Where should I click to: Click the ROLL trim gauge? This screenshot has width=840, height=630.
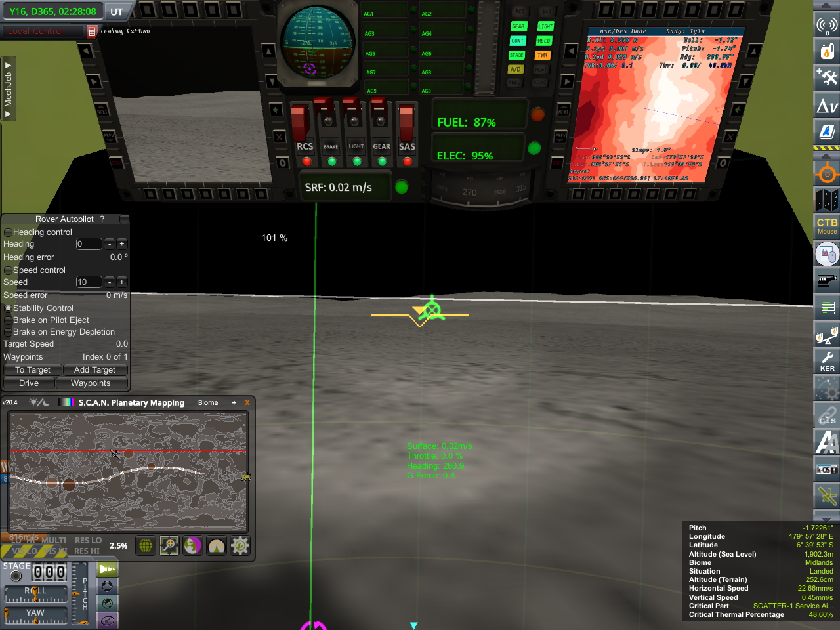click(35, 595)
